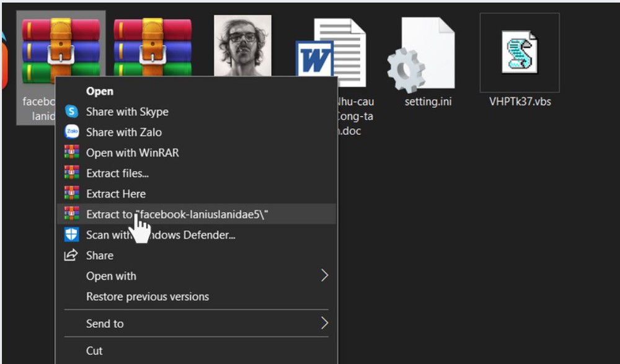Click WinRAR icon beside Extract to folder

click(x=71, y=214)
